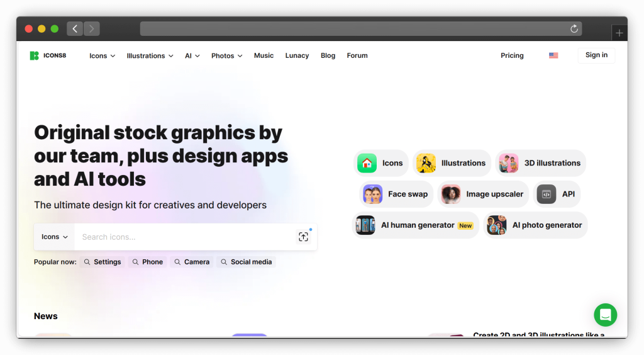Image resolution: width=644 pixels, height=355 pixels.
Task: Open the green house Icons category chip
Action: click(x=381, y=163)
